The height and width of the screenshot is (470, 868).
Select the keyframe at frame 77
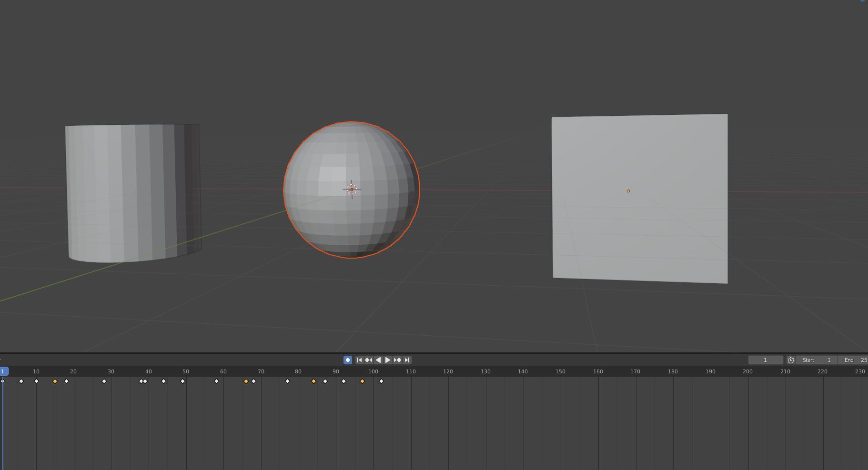[x=287, y=381]
